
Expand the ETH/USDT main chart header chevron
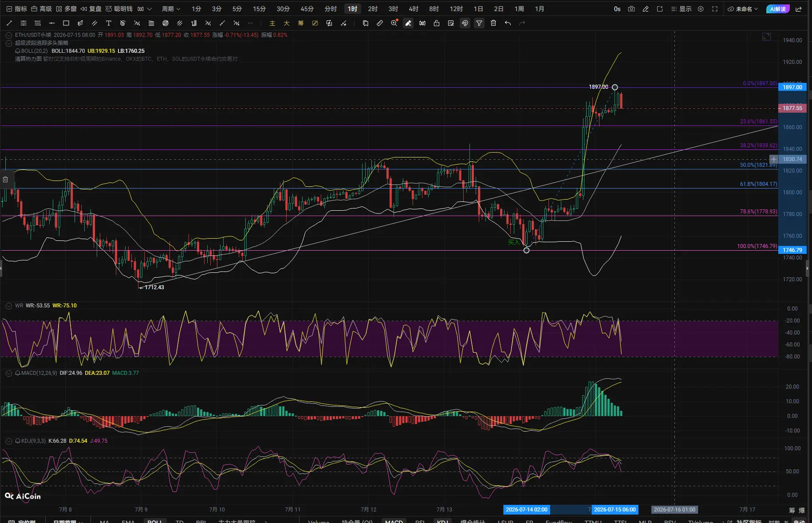8,35
